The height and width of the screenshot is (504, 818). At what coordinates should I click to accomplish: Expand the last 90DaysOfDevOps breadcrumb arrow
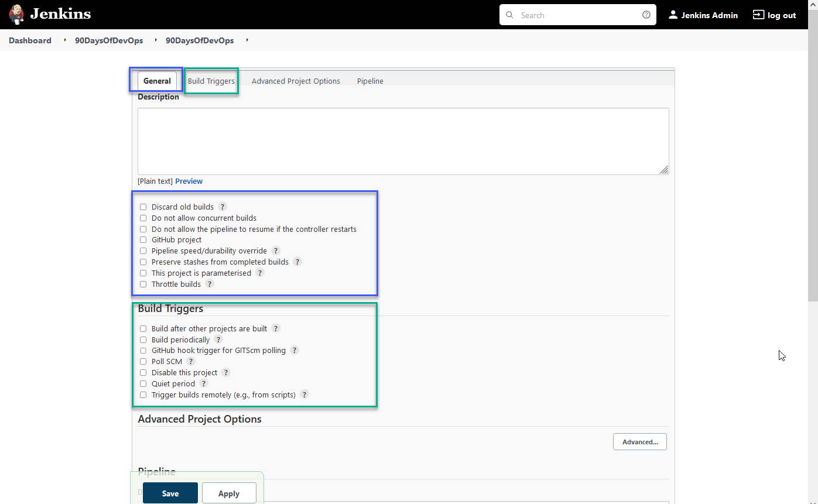(247, 40)
